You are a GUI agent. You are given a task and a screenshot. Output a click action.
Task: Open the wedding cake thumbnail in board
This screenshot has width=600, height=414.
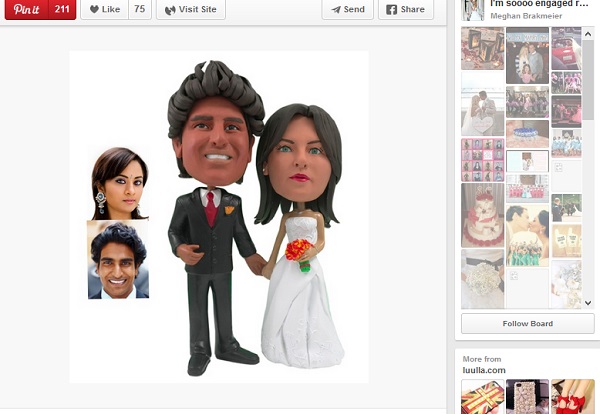point(482,215)
